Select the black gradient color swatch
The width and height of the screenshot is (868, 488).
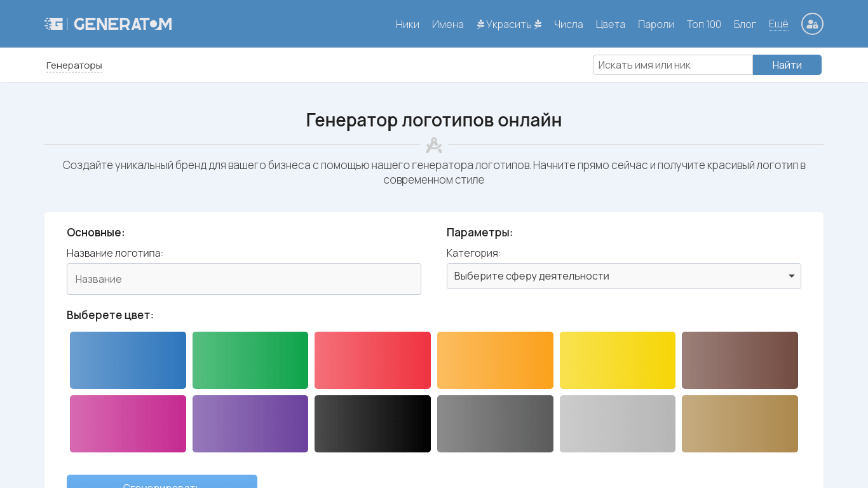click(372, 424)
